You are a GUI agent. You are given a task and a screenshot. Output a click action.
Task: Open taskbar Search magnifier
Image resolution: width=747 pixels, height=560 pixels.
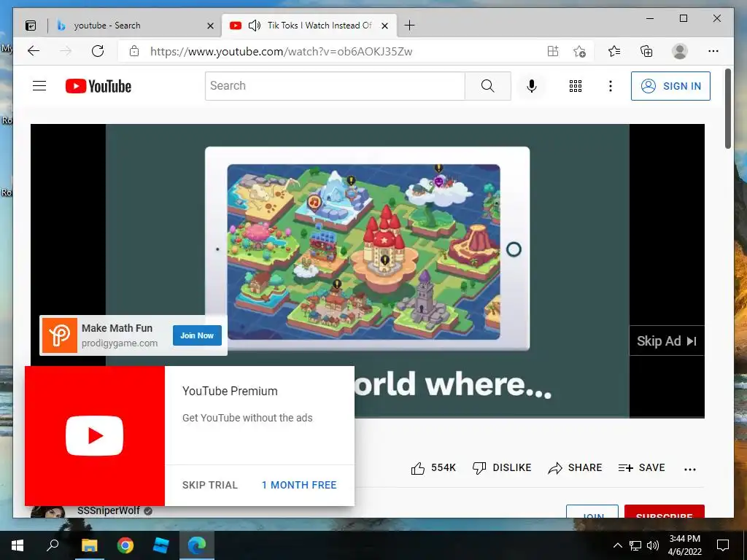click(x=53, y=545)
